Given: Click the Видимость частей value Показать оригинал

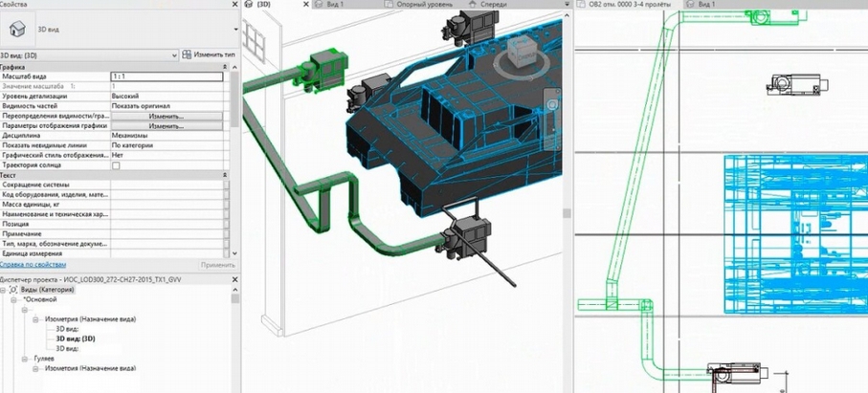Looking at the screenshot, I should (167, 106).
